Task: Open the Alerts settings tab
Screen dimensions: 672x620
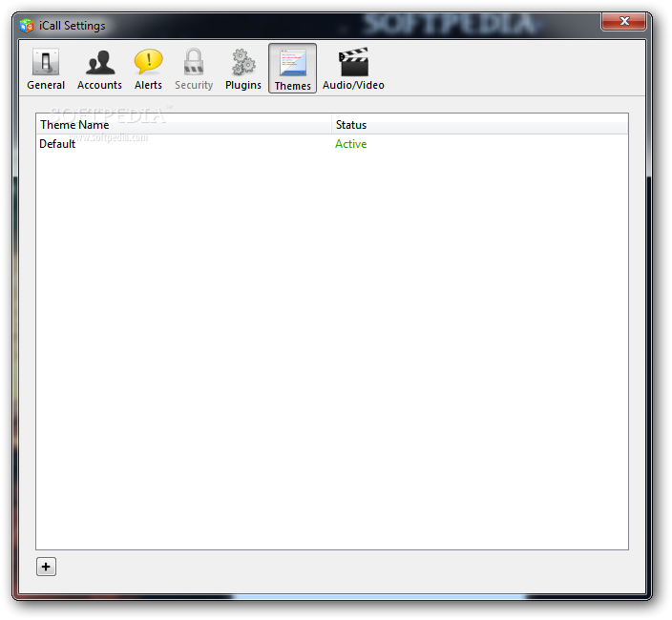Action: (x=148, y=69)
